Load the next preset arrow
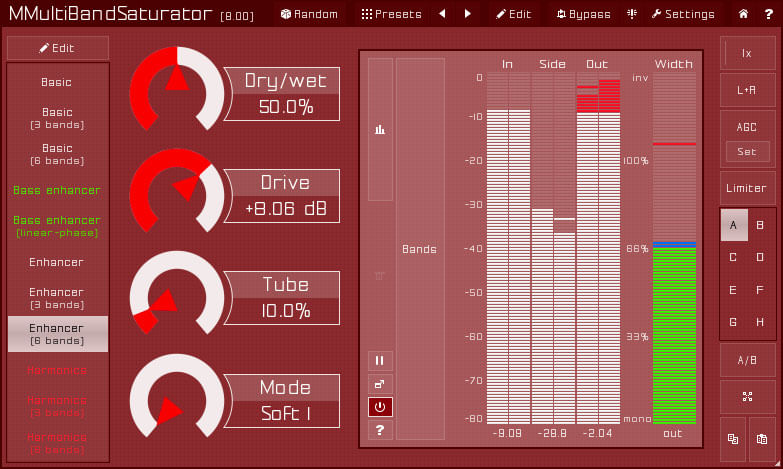Screen dimensions: 783x469 [467, 14]
